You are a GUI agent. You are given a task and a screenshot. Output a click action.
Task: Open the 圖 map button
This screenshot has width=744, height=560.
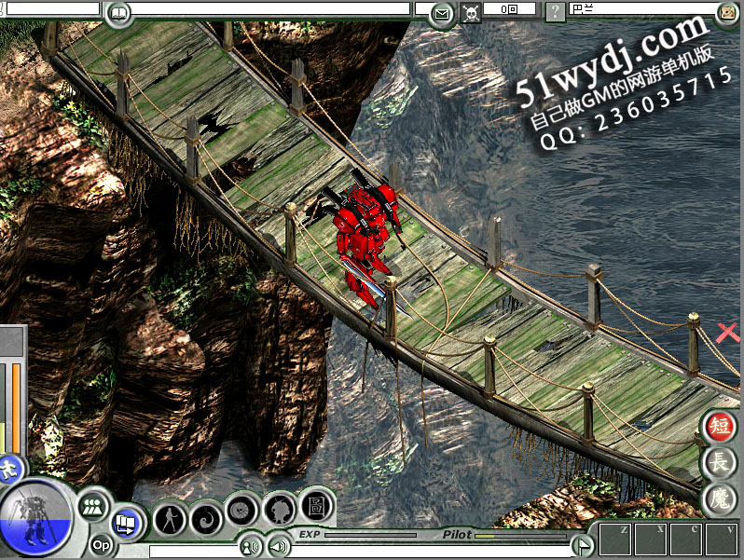click(x=316, y=506)
